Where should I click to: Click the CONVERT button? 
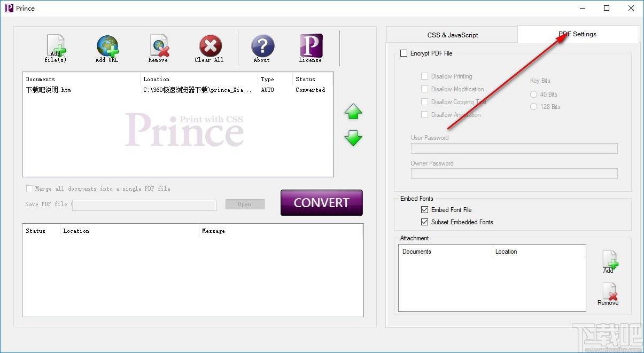pyautogui.click(x=322, y=203)
